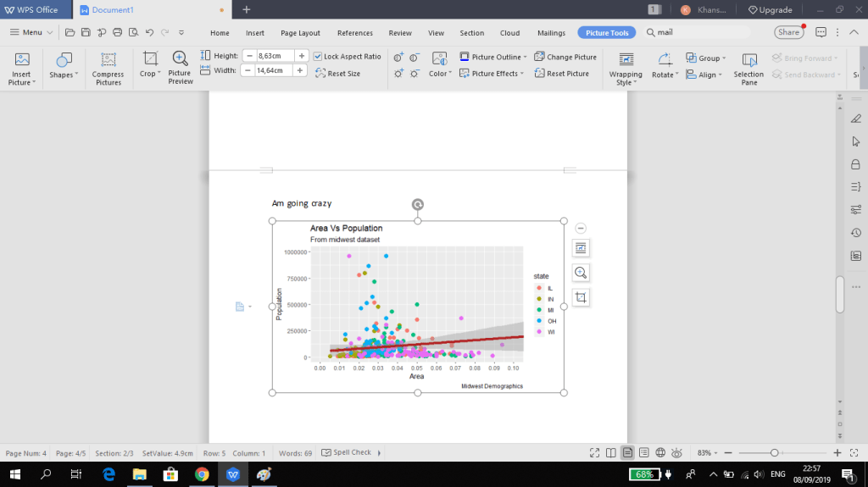The width and height of the screenshot is (868, 487).
Task: Click the Compress Pictures icon
Action: point(108,61)
